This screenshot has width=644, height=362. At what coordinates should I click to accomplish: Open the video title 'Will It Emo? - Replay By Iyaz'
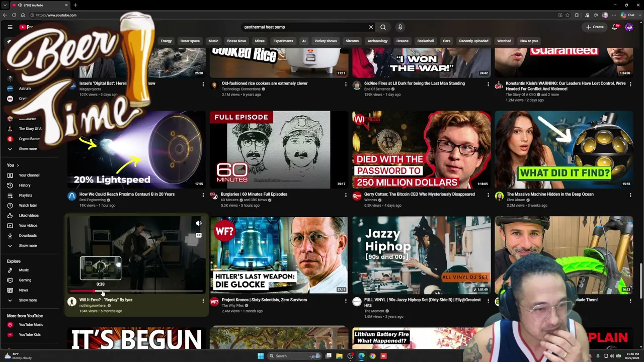pos(106,300)
